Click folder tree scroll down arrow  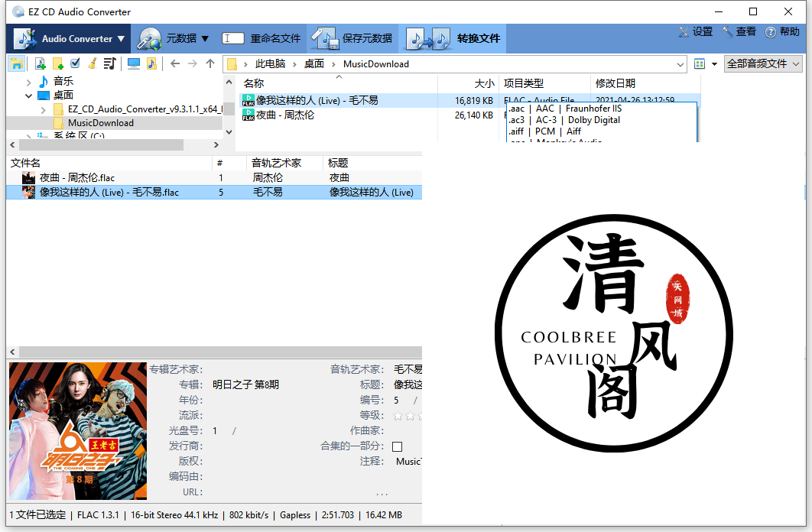tap(229, 132)
